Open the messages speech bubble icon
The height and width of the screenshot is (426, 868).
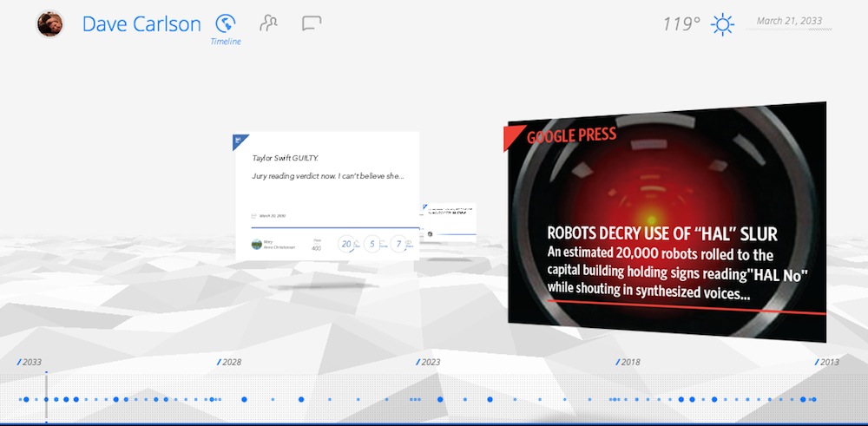click(x=312, y=23)
